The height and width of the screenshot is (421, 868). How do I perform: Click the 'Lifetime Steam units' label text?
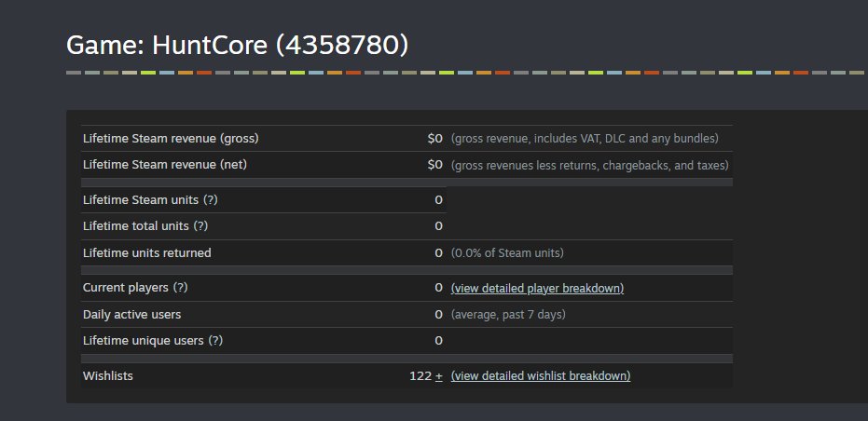pyautogui.click(x=141, y=199)
